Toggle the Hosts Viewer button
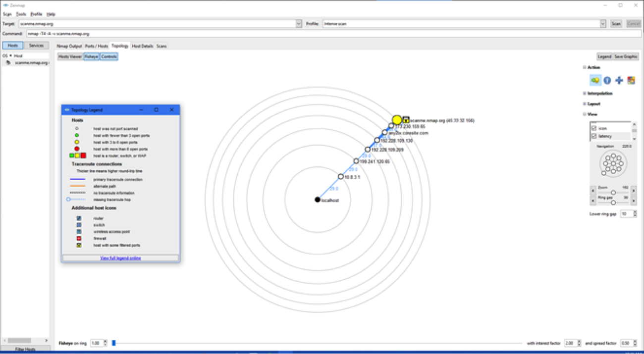 coord(70,56)
